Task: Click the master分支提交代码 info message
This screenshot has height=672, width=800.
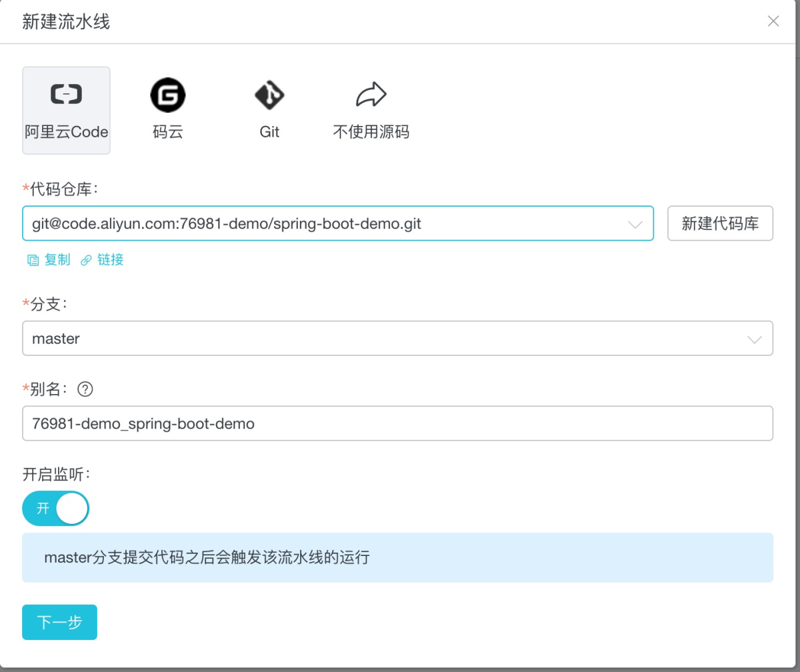Action: [x=397, y=557]
